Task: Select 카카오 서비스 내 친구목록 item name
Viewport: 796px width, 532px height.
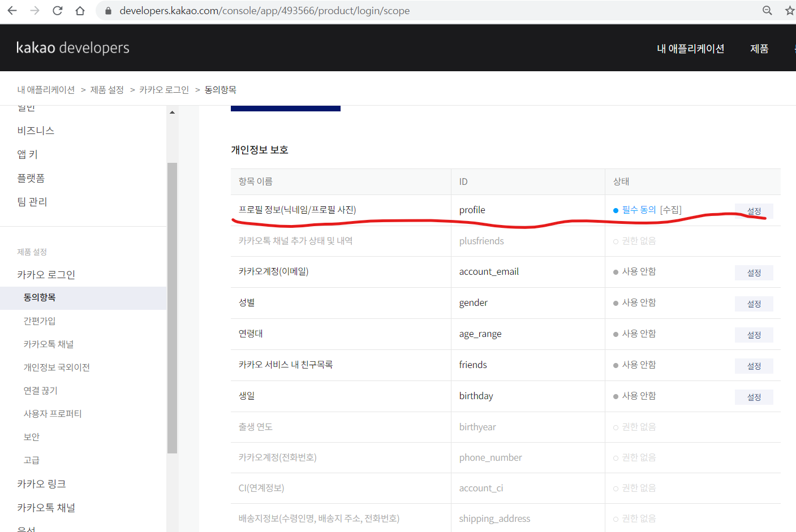Action: (x=286, y=365)
